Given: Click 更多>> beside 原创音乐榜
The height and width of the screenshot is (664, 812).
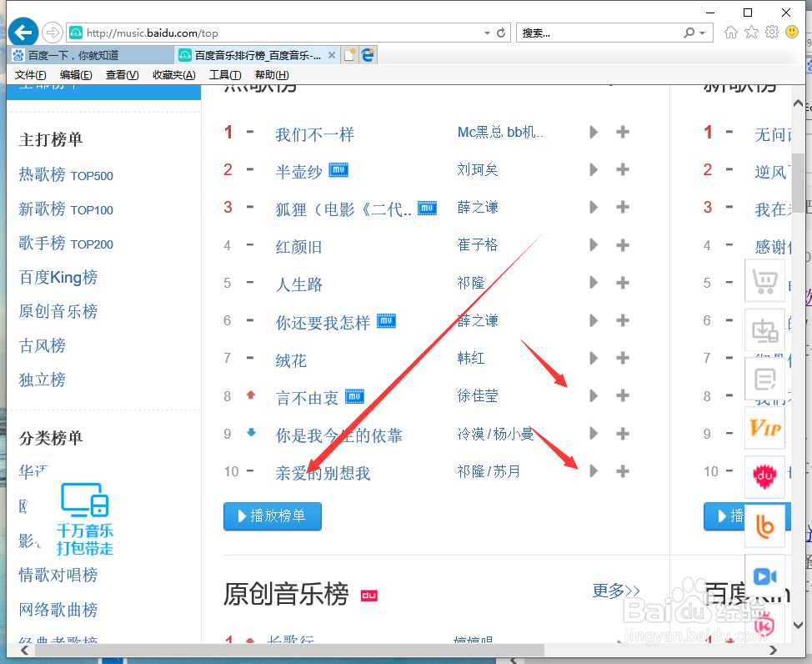Looking at the screenshot, I should coord(616,591).
